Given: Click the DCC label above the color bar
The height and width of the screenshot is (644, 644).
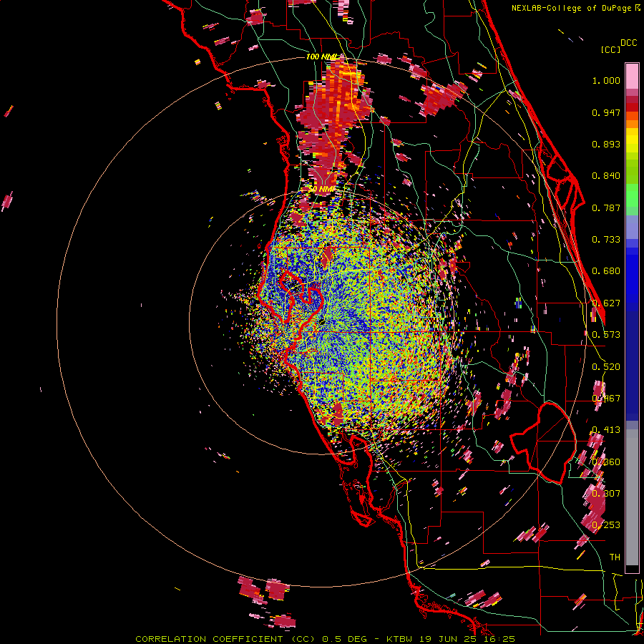Looking at the screenshot, I should 628,43.
